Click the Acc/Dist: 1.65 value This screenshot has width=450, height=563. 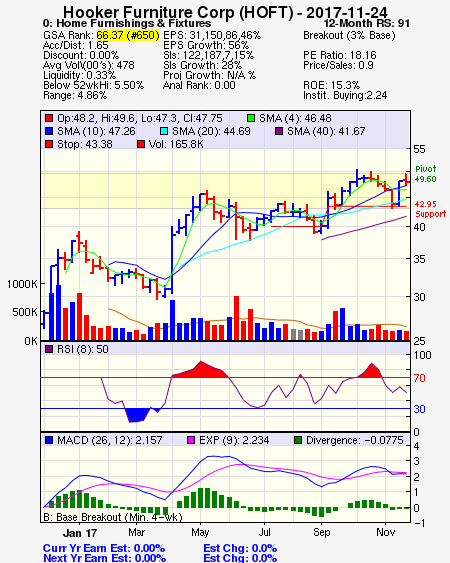76,45
